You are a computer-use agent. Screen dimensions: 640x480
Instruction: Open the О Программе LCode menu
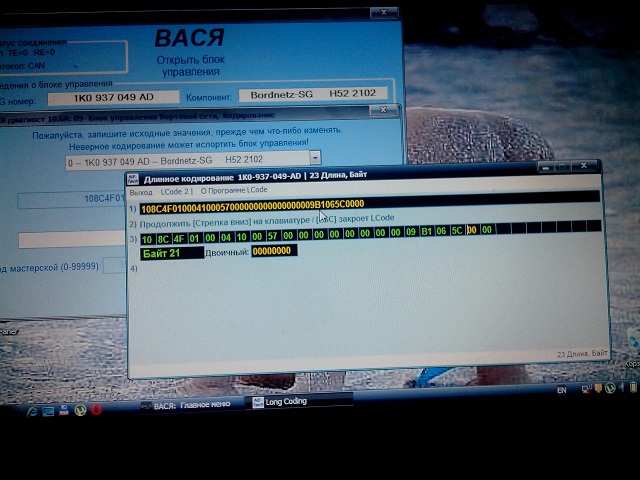coord(234,190)
